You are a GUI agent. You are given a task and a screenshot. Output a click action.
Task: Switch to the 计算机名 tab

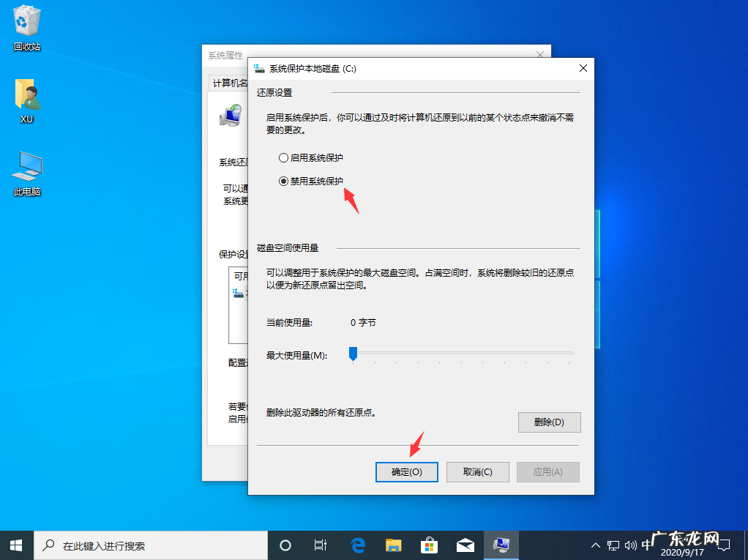click(x=227, y=82)
